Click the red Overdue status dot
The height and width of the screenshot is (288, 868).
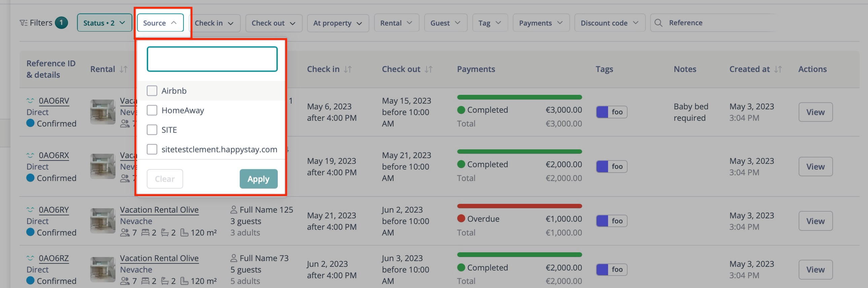[461, 219]
